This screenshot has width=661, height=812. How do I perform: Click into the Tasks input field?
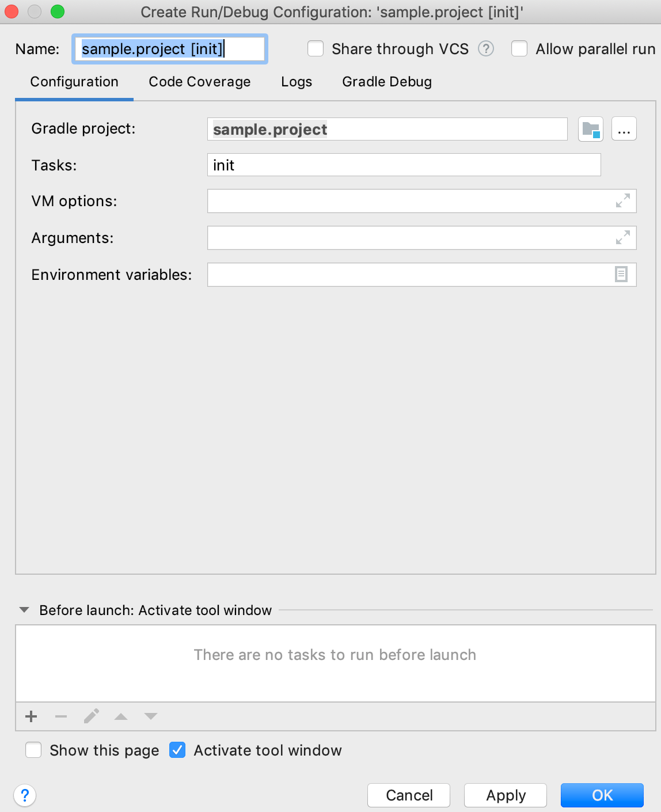403,165
